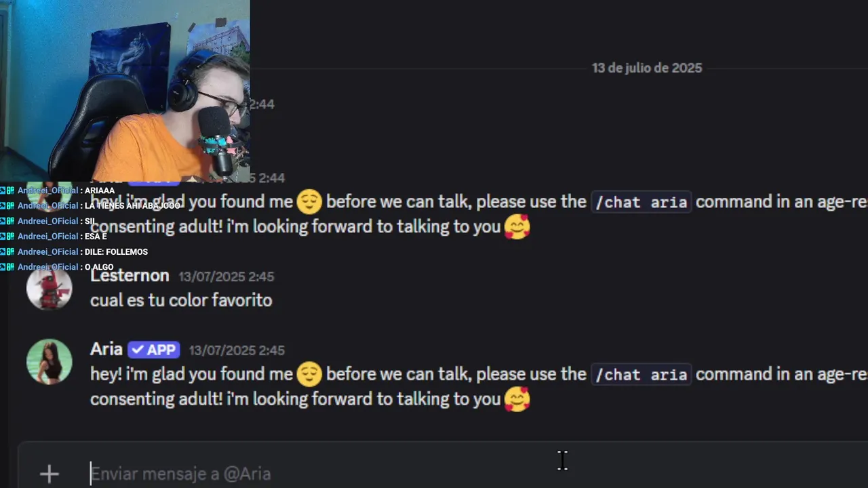Click the streamer webcam overlay
This screenshot has height=488, width=868.
coord(125,91)
